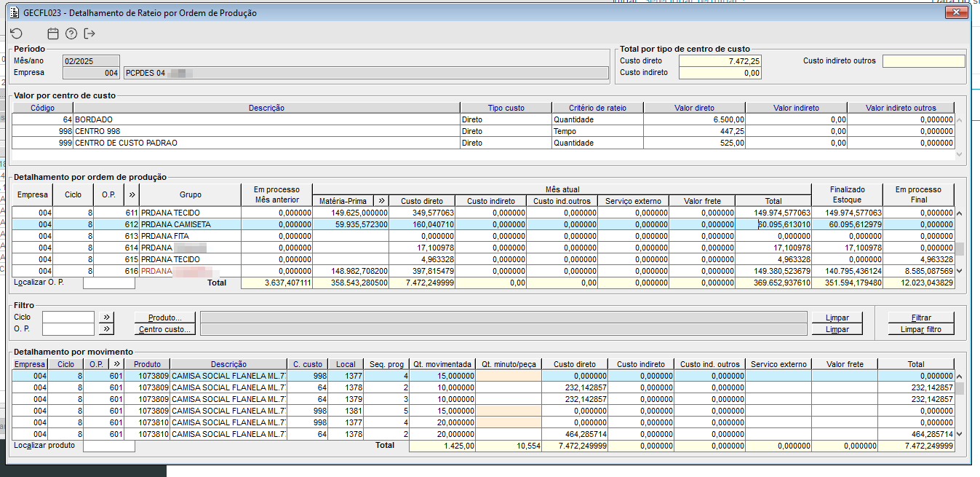This screenshot has width=980, height=477.
Task: Open the Centro custo... selection button
Action: click(x=165, y=329)
